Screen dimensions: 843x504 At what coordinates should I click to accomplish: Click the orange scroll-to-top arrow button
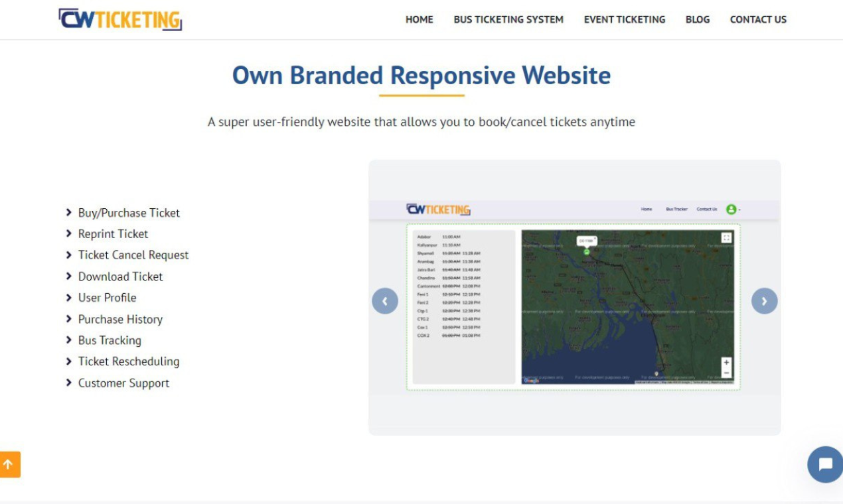(10, 464)
